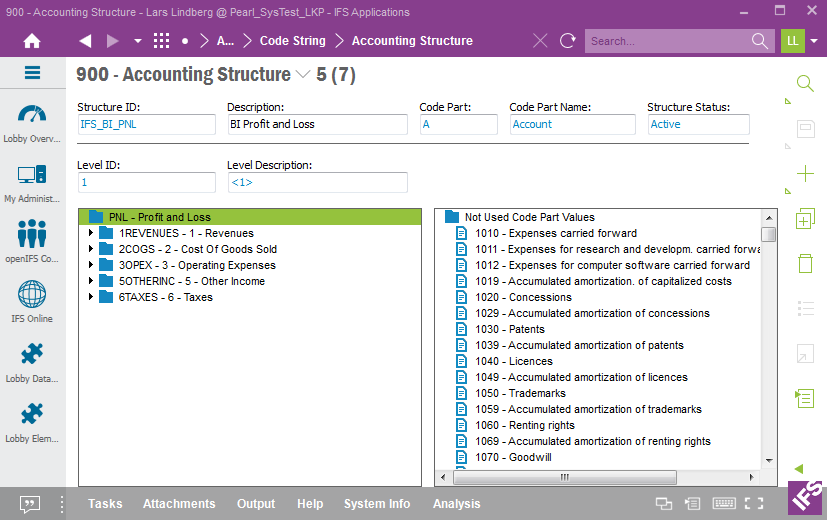Expand the 3OPEX Operating Expenses node
827x520 pixels.
tap(92, 265)
